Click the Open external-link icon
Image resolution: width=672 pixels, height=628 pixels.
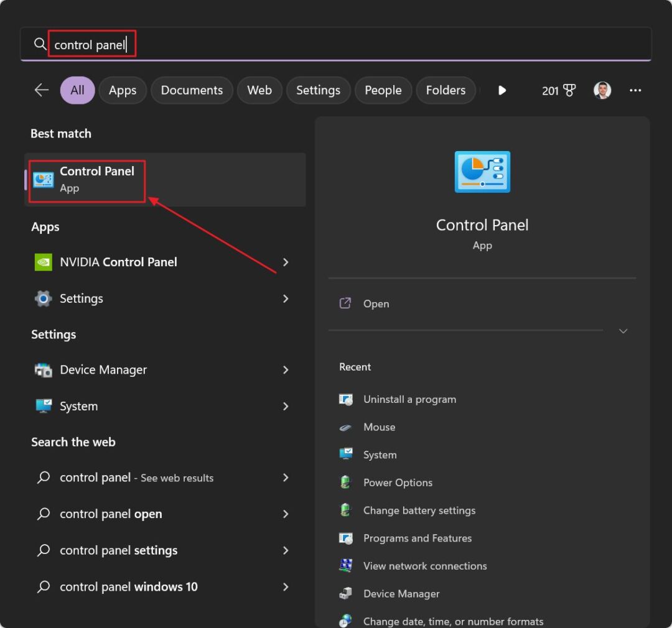click(x=345, y=303)
